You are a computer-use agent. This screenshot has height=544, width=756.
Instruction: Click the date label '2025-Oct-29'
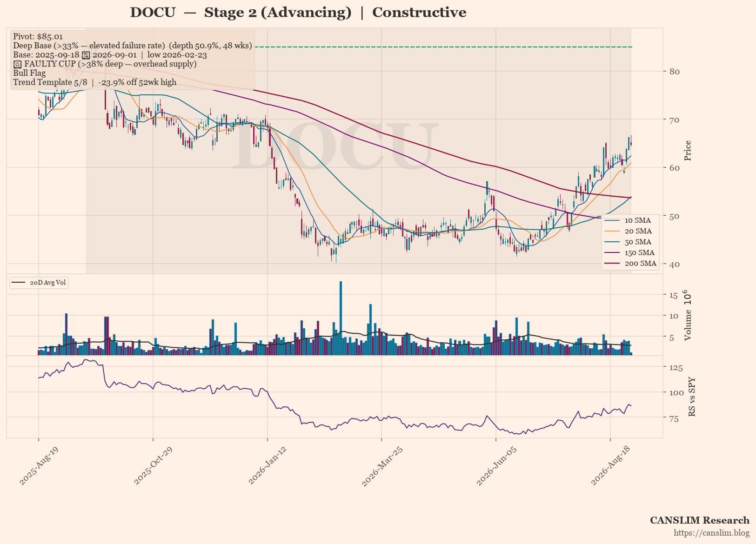[x=153, y=467]
